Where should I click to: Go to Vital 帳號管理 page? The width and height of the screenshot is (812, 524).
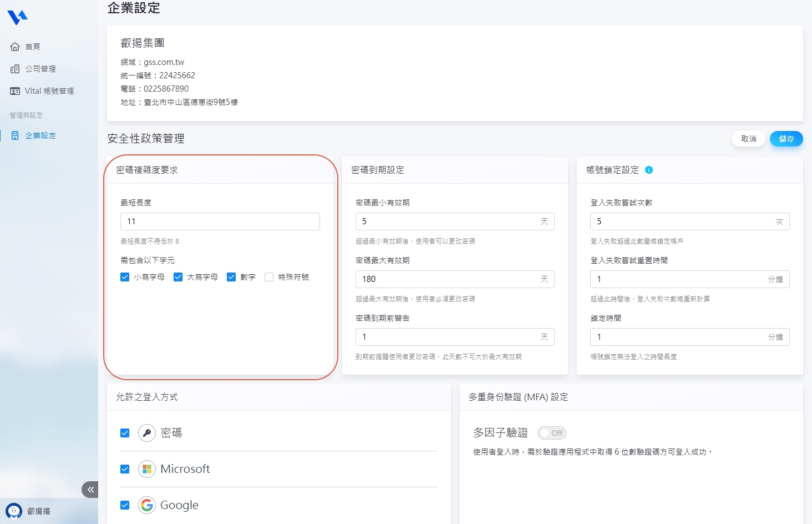[x=49, y=91]
